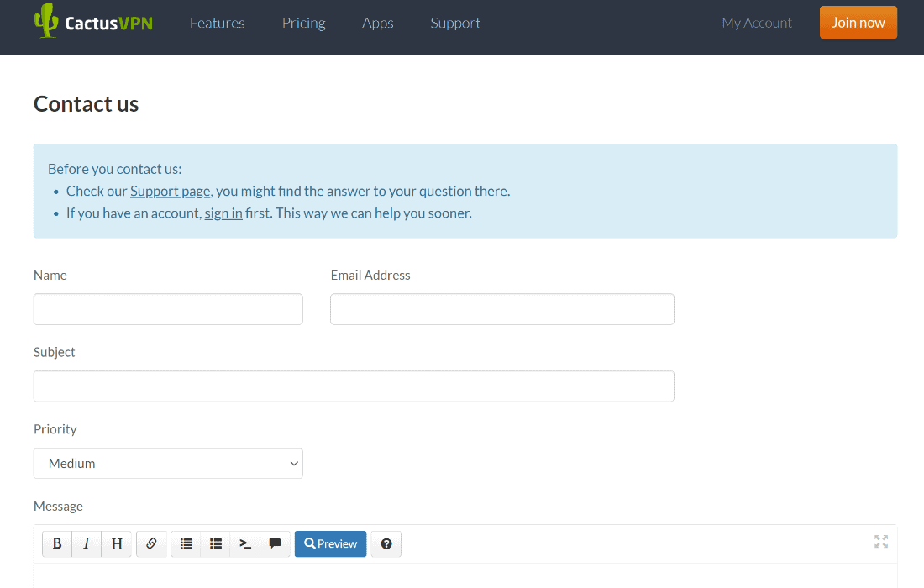
Task: Focus the Email Address input field
Action: pyautogui.click(x=501, y=309)
